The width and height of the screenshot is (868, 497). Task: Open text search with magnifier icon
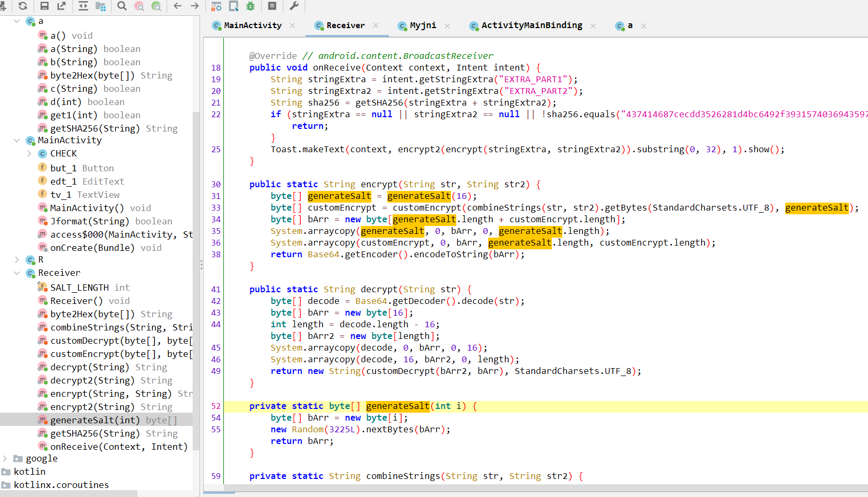tap(122, 6)
